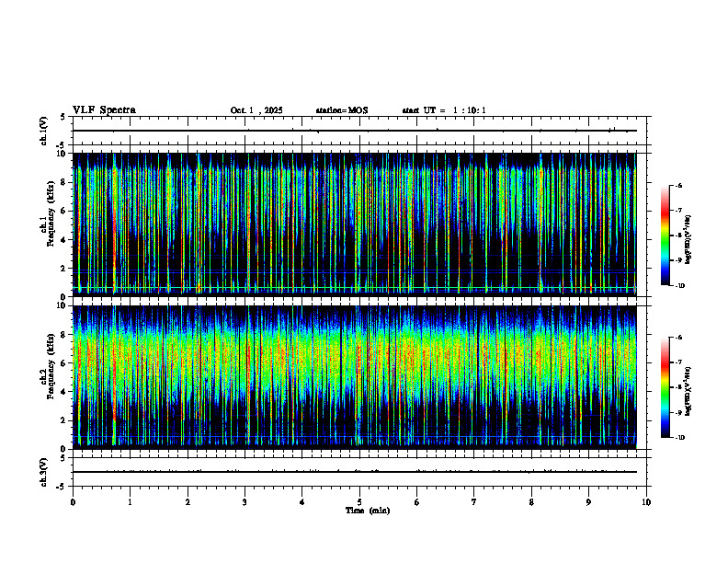Click time axis tick label 9
728x563 pixels.
click(588, 502)
